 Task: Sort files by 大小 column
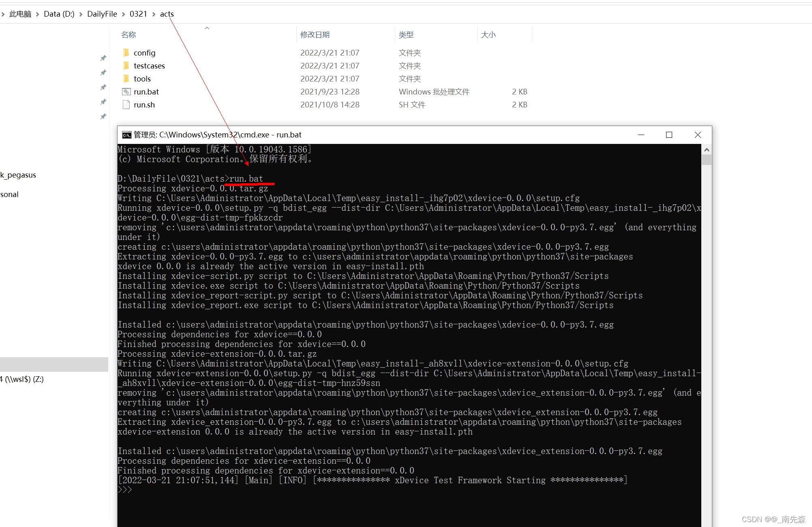click(x=488, y=35)
